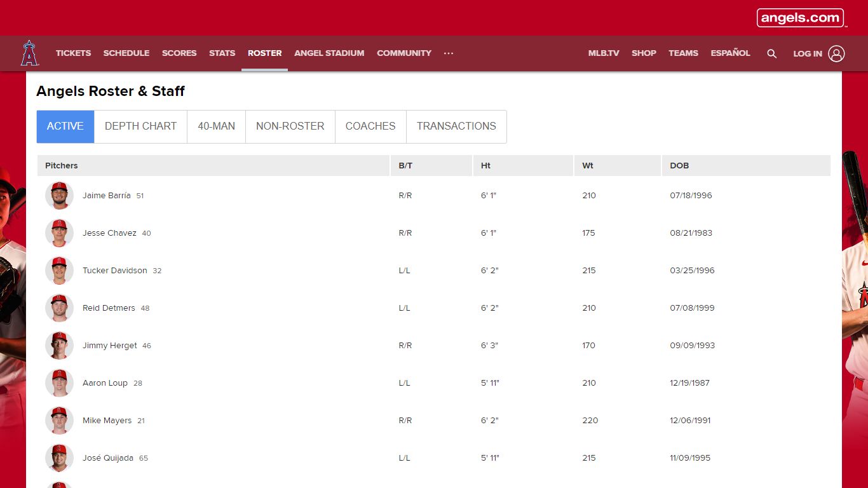Image resolution: width=868 pixels, height=488 pixels.
Task: Open the site search magnifier icon
Action: click(x=771, y=53)
